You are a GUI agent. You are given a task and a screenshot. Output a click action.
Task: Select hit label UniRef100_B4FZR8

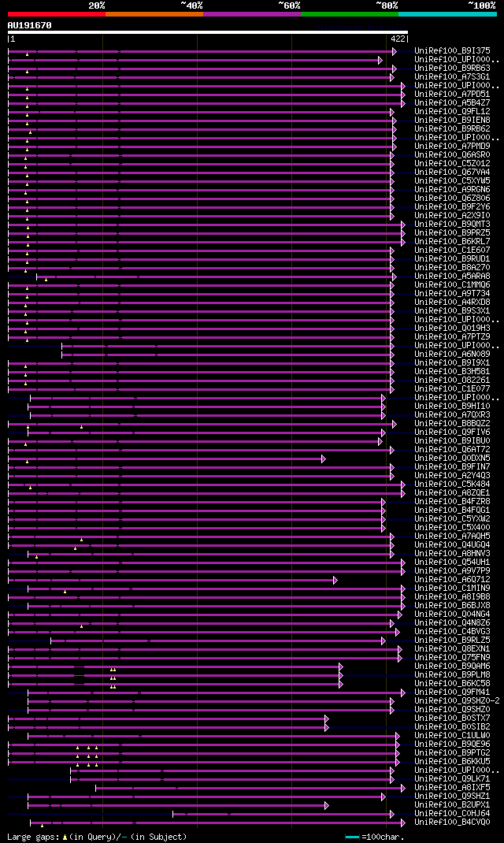(452, 501)
